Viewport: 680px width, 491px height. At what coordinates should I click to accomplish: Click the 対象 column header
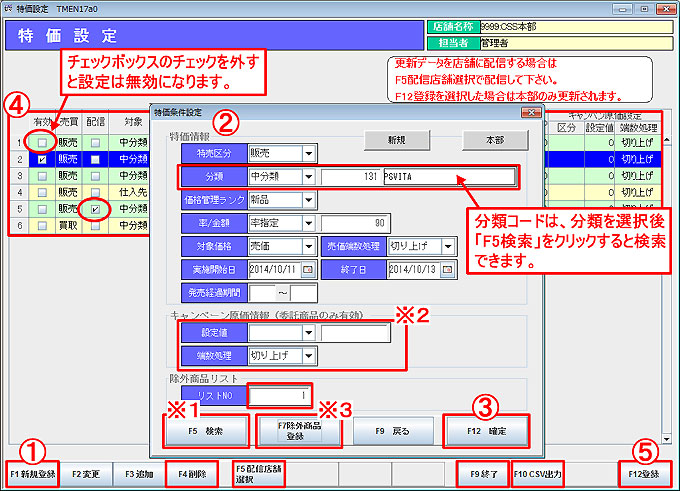click(134, 122)
